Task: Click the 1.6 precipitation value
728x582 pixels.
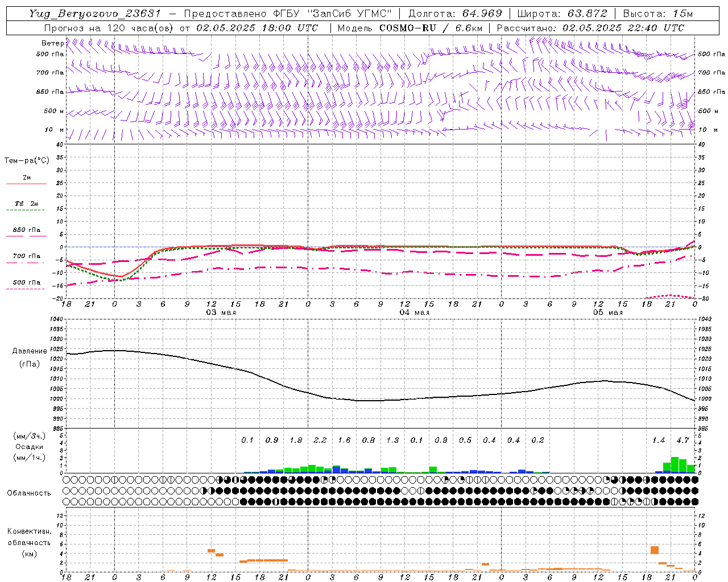Action: coord(344,440)
